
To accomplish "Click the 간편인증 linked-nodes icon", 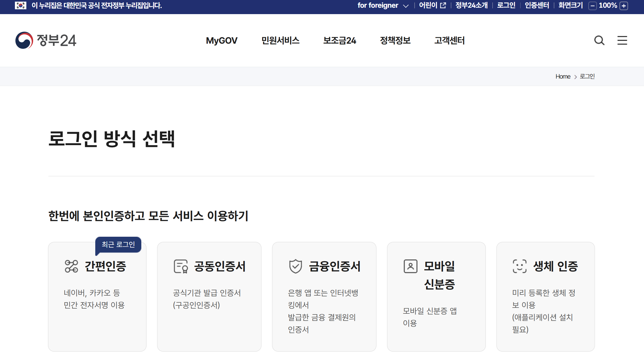I will click(x=71, y=266).
